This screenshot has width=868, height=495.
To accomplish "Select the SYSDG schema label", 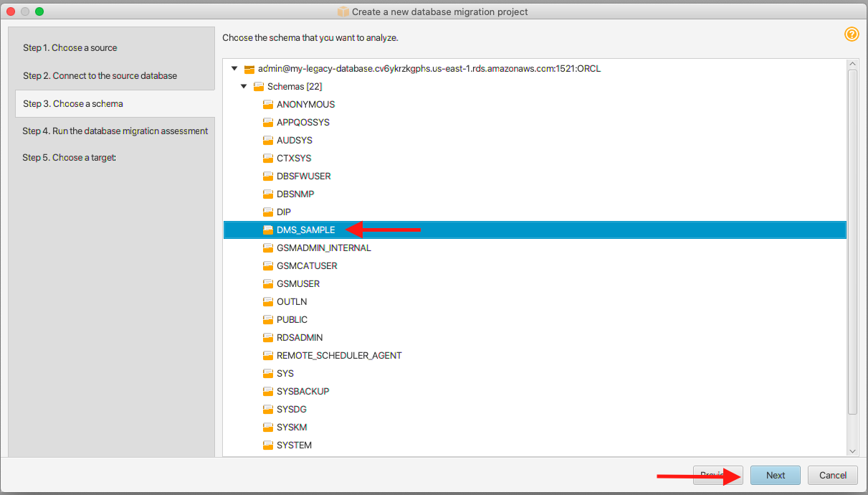I will [x=292, y=410].
